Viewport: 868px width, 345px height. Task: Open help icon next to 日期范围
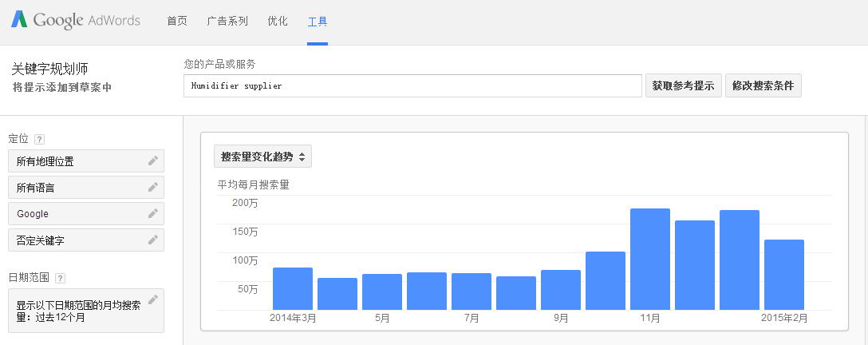click(61, 278)
